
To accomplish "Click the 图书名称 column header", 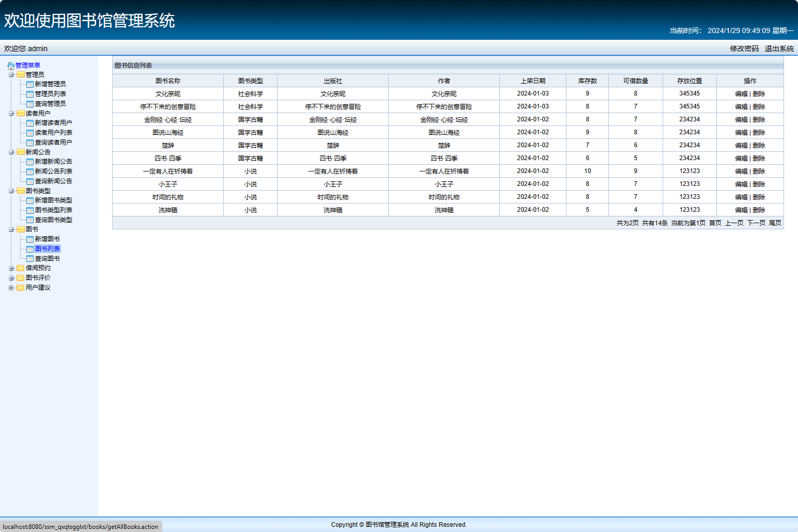I will pos(168,81).
